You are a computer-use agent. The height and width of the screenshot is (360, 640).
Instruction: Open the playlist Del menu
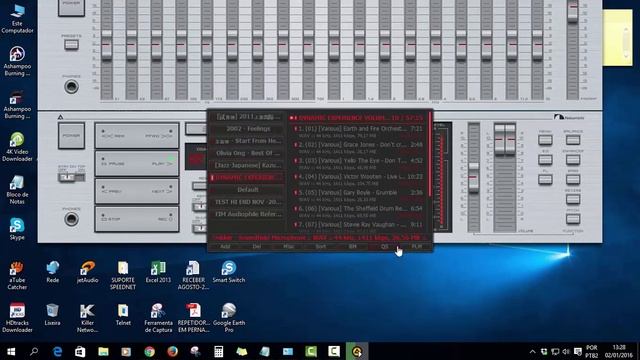257,247
